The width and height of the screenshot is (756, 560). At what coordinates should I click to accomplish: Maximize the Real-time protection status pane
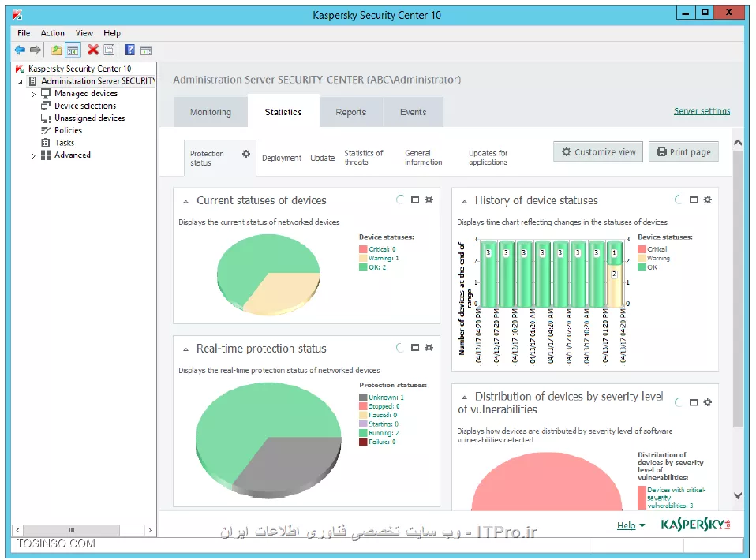coord(415,348)
